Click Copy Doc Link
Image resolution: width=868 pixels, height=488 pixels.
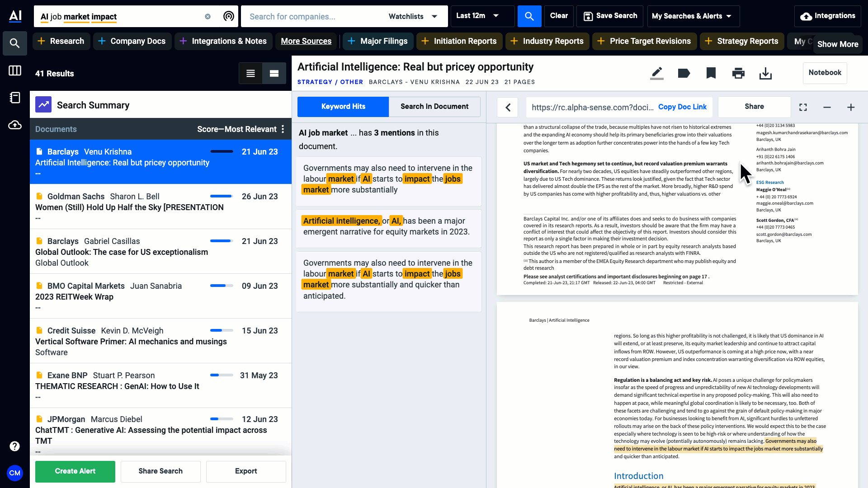(682, 107)
